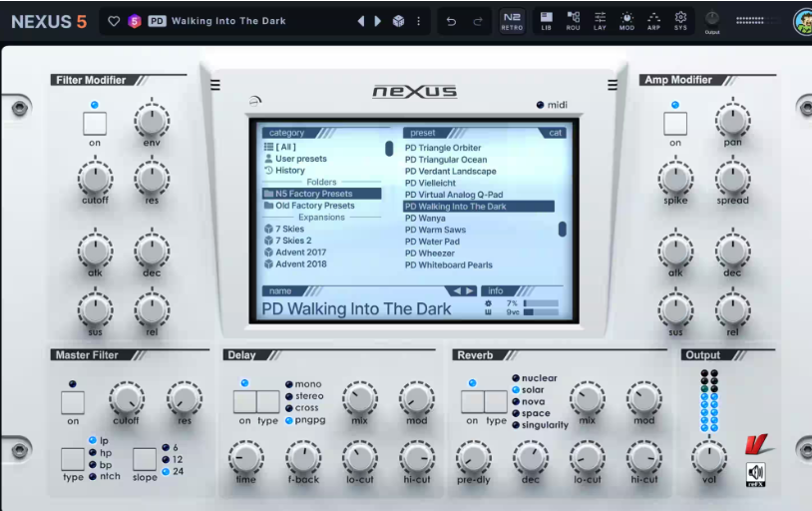The width and height of the screenshot is (812, 511).
Task: Click the Filter Modifier env knob
Action: pos(152,120)
